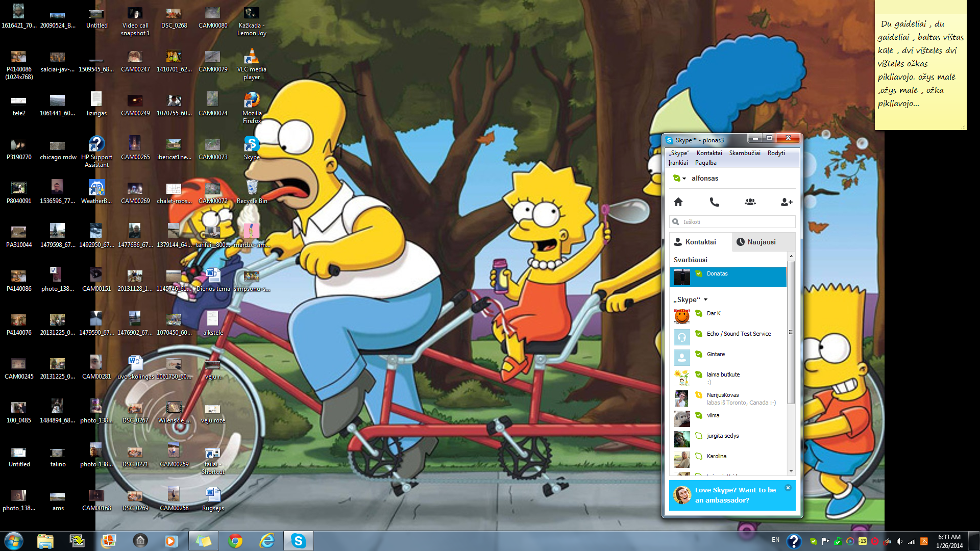
Task: Open Windows Explorer folder in taskbar
Action: 45,541
